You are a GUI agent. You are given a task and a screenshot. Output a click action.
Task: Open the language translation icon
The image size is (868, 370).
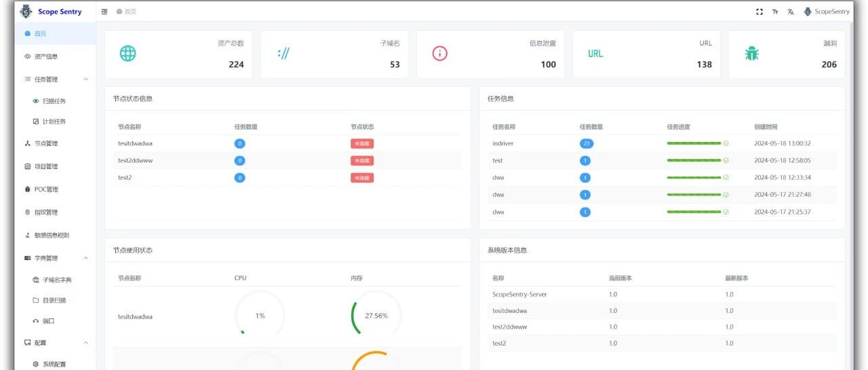(791, 12)
